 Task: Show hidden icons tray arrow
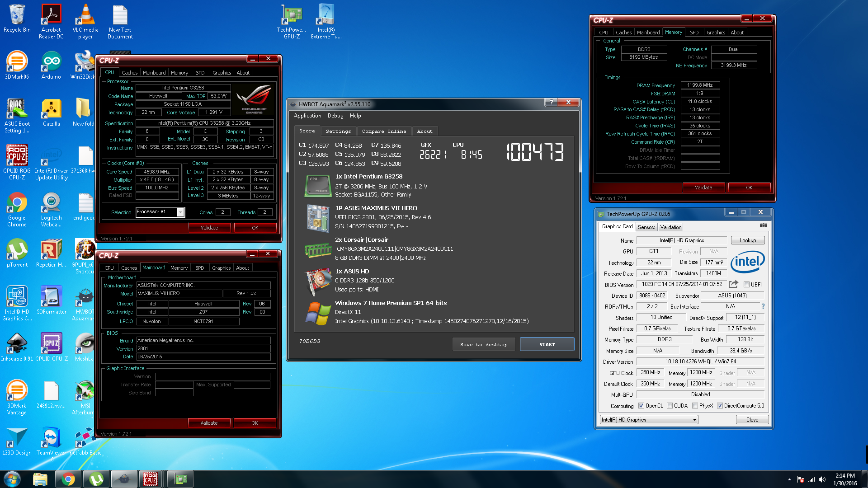pyautogui.click(x=789, y=479)
